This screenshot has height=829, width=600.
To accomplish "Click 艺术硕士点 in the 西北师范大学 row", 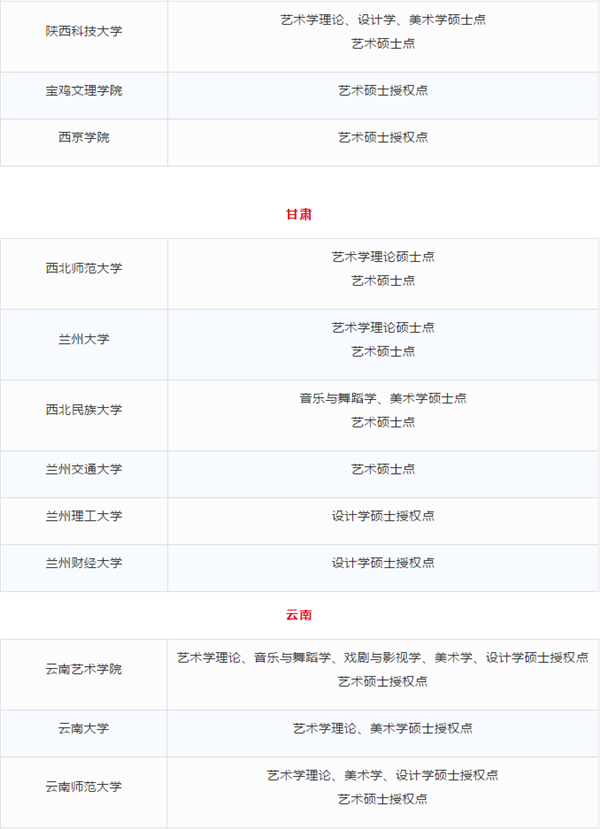I will (x=383, y=281).
